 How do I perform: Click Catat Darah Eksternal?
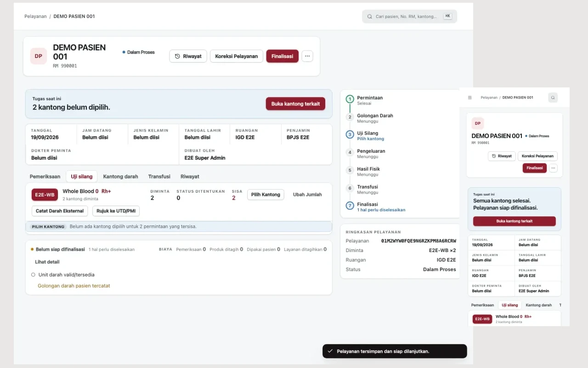(60, 211)
